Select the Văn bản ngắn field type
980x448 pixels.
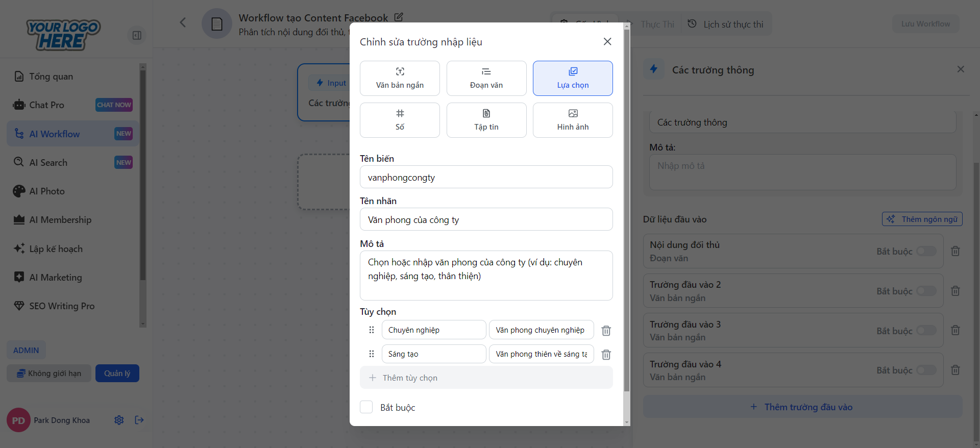pyautogui.click(x=400, y=78)
